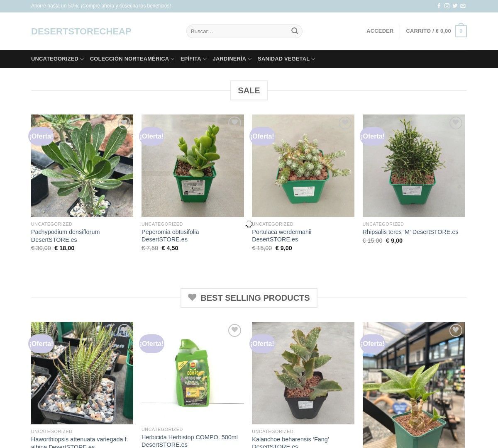Open the Twitter social icon

click(x=455, y=6)
